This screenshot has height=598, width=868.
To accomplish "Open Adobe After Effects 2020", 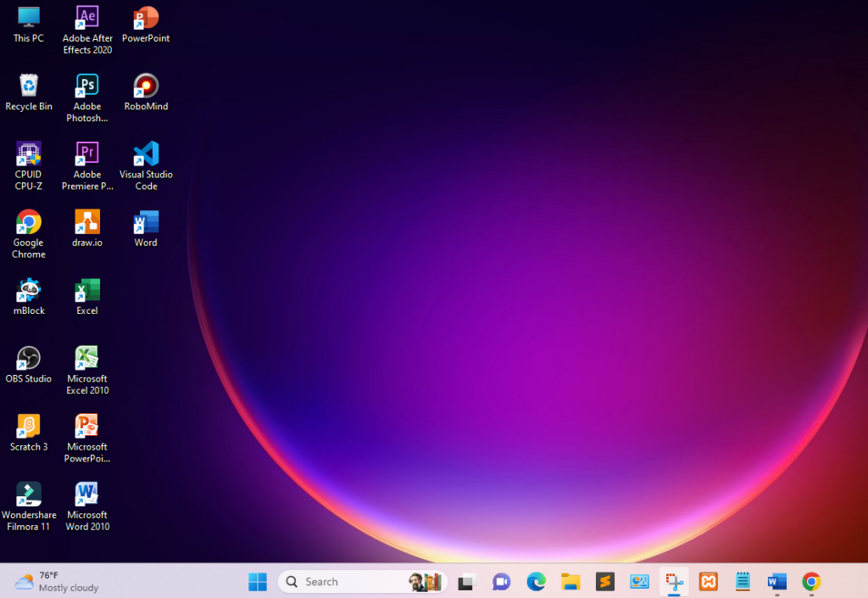I will [86, 20].
